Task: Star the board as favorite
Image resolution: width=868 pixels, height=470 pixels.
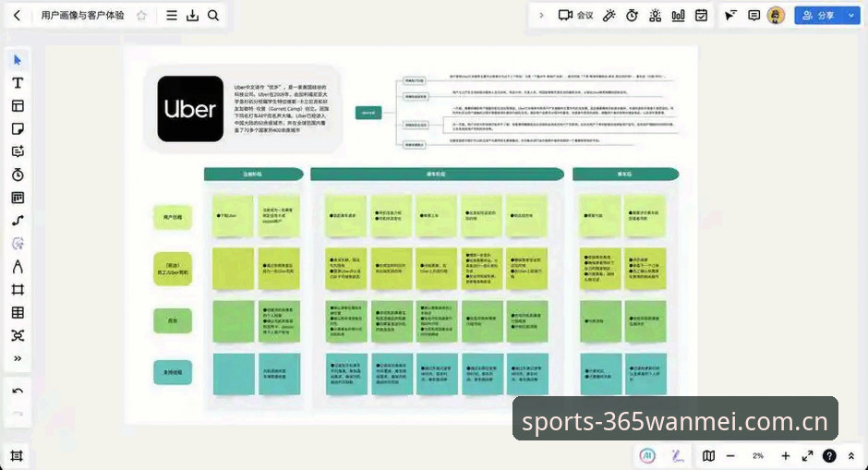Action: (141, 16)
